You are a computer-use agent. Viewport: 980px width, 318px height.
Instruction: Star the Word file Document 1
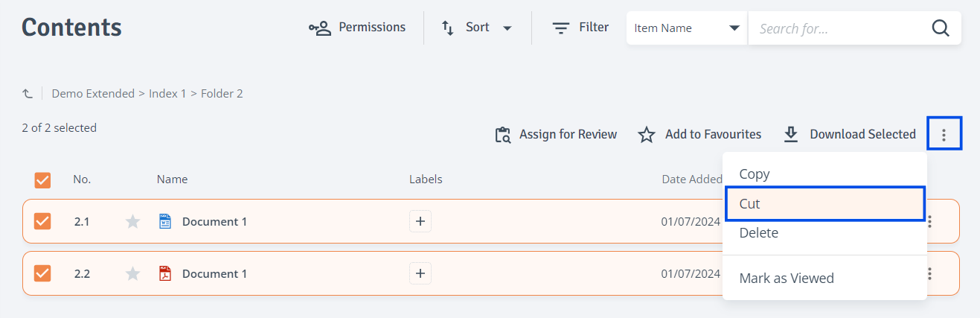133,221
